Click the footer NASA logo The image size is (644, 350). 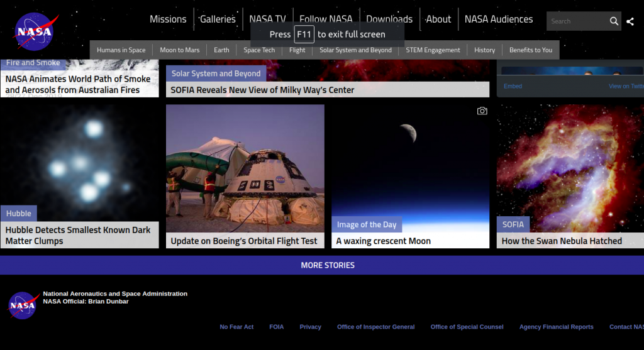(x=23, y=305)
